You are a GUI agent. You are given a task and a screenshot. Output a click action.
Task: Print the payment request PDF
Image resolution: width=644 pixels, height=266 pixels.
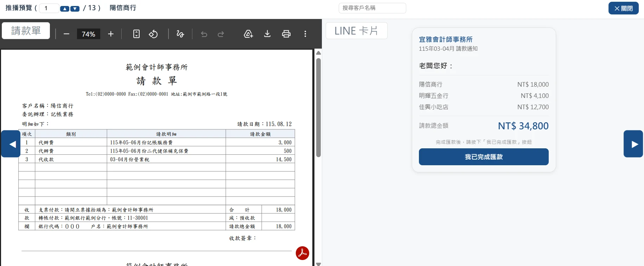pos(286,34)
